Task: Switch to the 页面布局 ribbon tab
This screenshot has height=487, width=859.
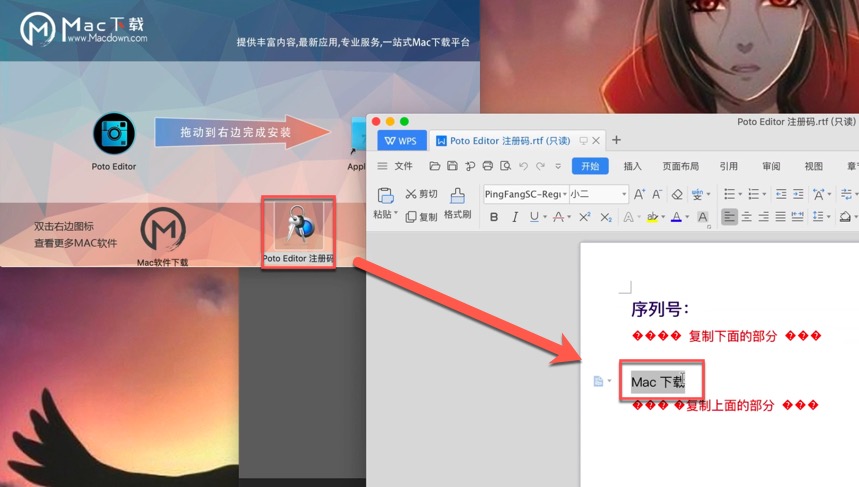Action: (680, 166)
